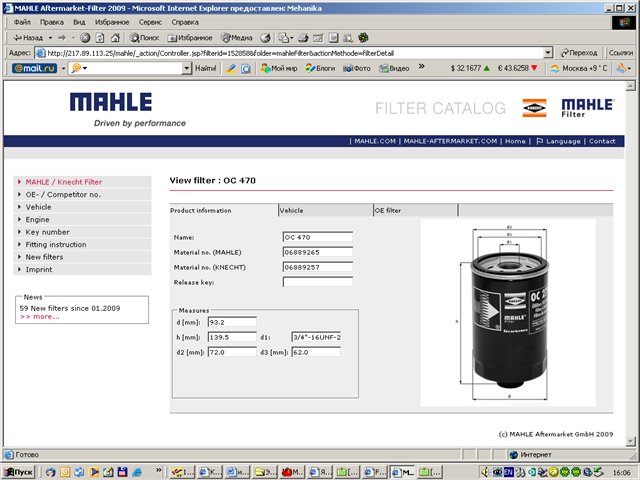Screen dimensions: 640x480
Task: Click the Contact link
Action: coord(602,141)
